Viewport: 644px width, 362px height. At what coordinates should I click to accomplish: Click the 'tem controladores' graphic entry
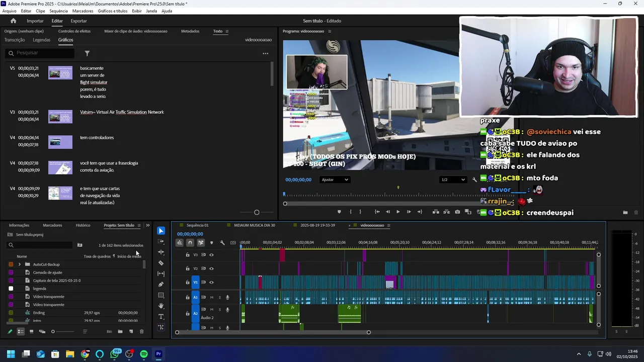click(x=97, y=138)
